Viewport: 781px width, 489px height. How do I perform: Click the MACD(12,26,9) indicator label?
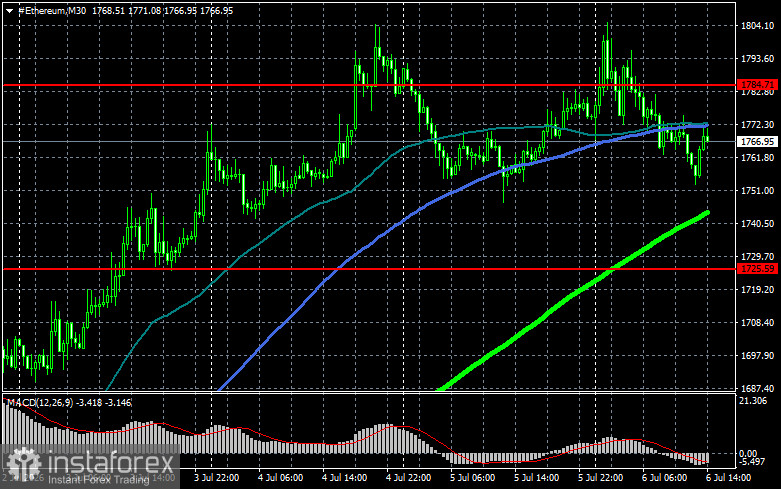pos(40,402)
